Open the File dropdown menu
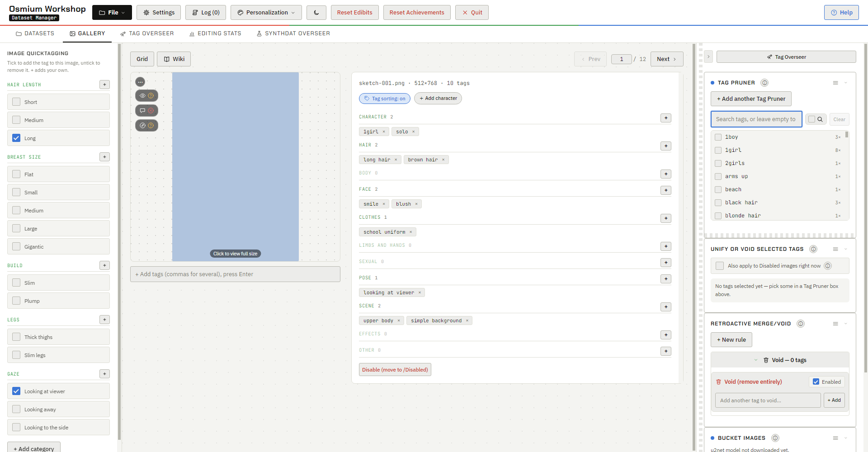868x452 pixels. coord(112,13)
